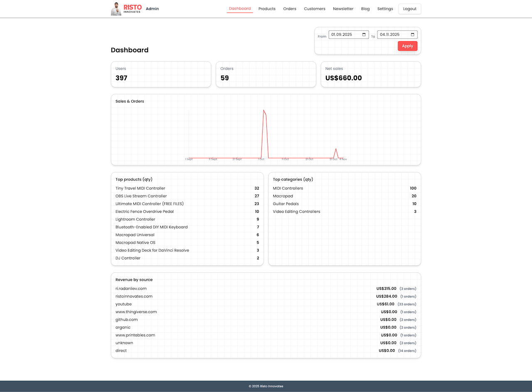Go to Products page
532x392 pixels.
pos(267,9)
